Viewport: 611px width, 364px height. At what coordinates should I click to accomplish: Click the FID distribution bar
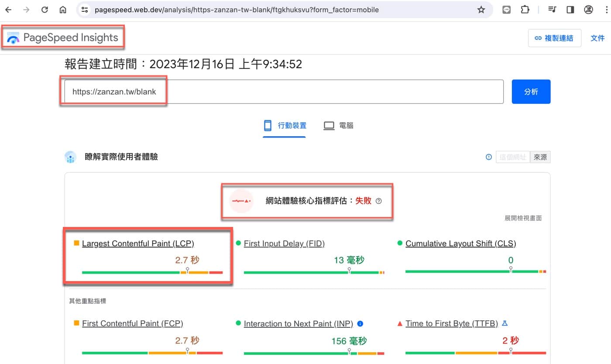[x=314, y=272]
